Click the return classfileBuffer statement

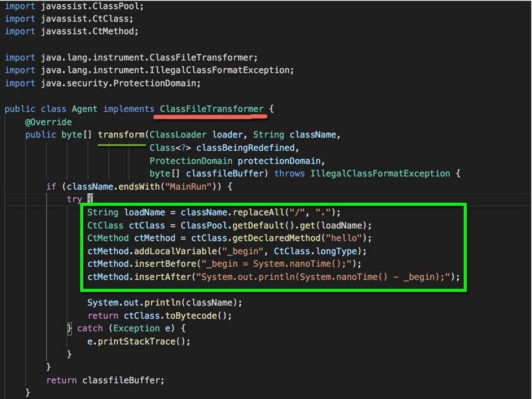tap(105, 380)
